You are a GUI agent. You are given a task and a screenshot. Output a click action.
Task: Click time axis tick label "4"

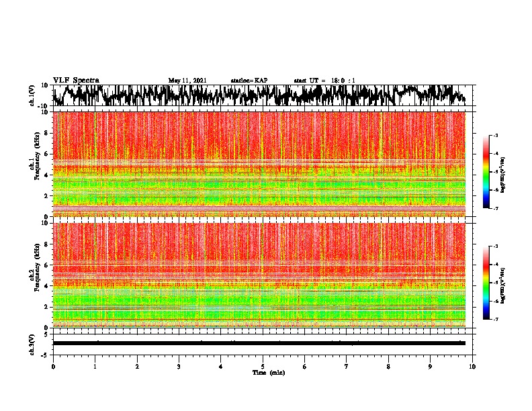coord(221,367)
